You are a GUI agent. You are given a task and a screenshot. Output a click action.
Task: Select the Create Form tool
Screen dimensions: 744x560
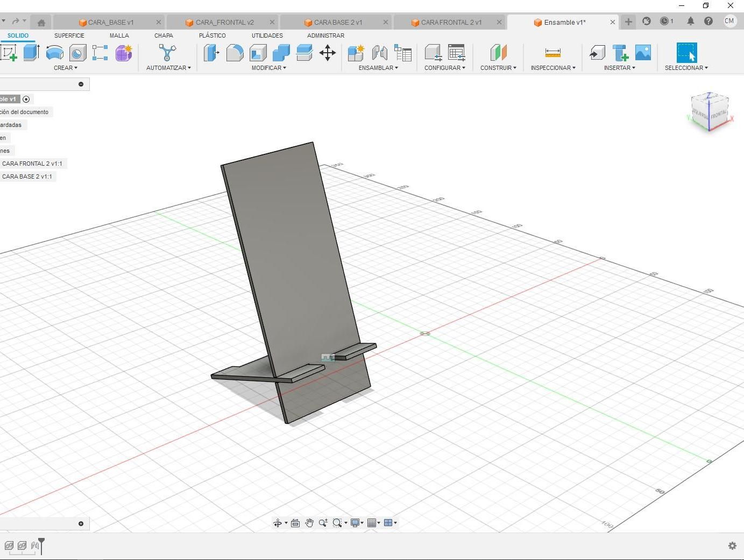click(x=124, y=53)
